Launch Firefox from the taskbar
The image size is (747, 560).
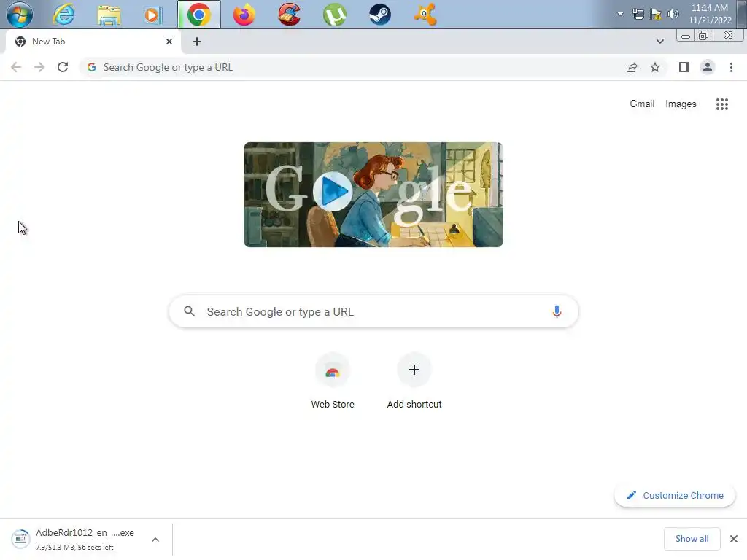244,15
